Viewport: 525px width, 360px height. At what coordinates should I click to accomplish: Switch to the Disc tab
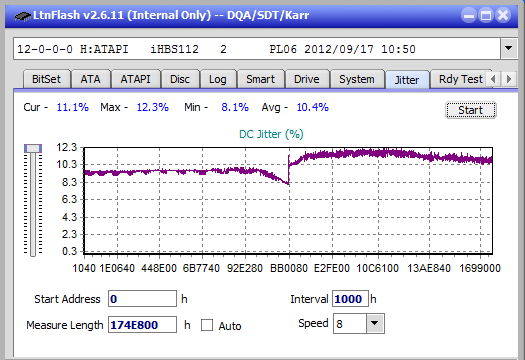[180, 79]
